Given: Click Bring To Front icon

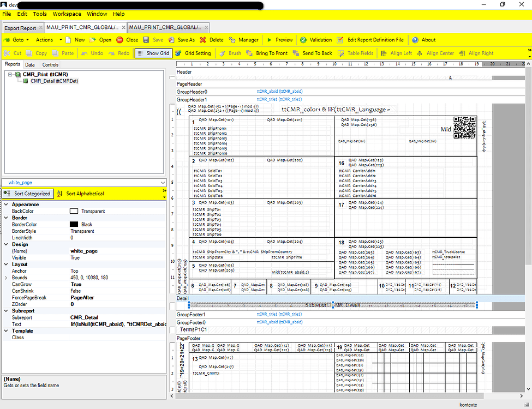Looking at the screenshot, I should point(249,53).
